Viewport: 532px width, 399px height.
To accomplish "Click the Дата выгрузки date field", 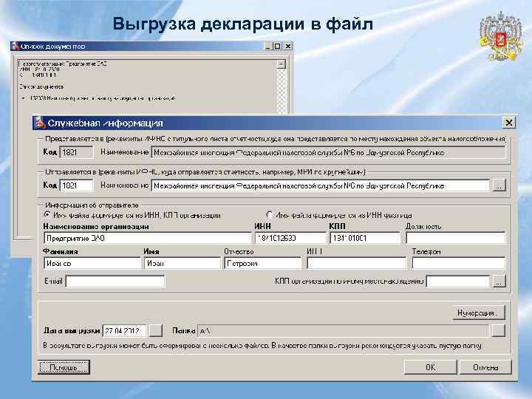I will point(124,331).
